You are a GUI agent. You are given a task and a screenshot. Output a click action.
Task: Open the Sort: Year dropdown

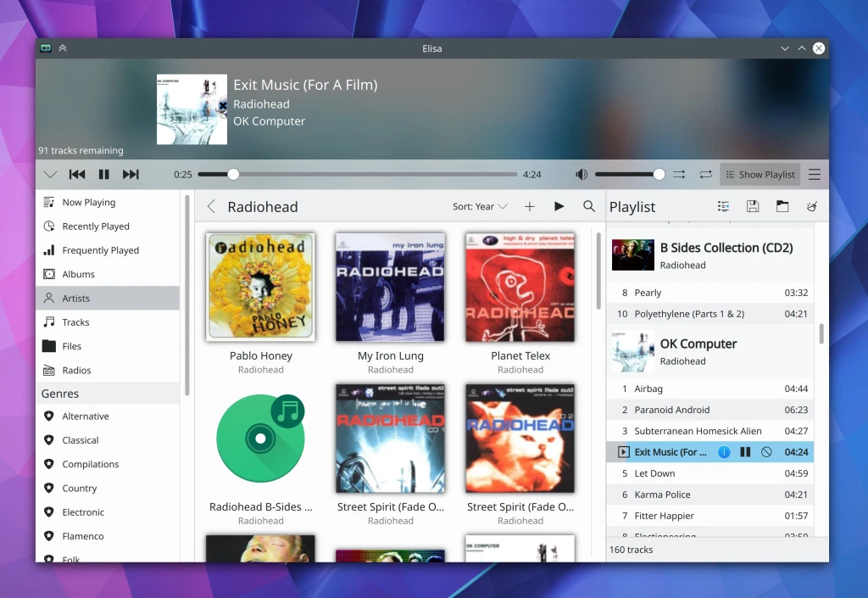pos(480,206)
